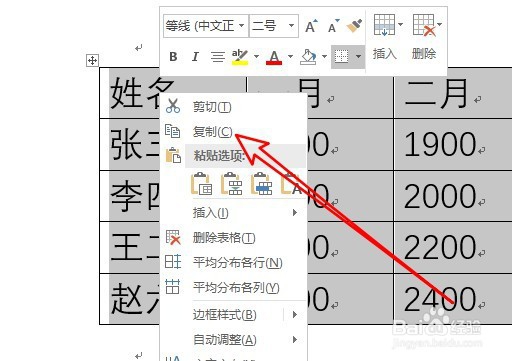Image resolution: width=512 pixels, height=361 pixels.
Task: Open the borders dropdown arrow
Action: click(x=358, y=56)
